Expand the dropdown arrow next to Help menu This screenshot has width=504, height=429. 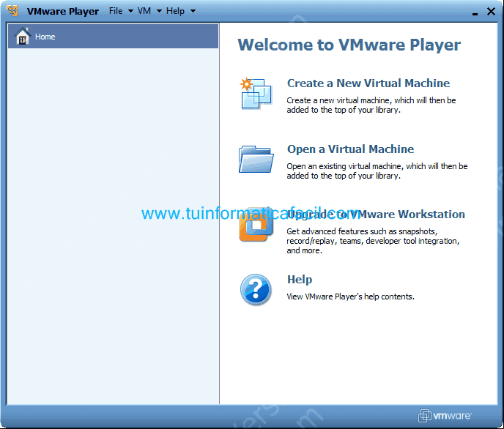pyautogui.click(x=193, y=11)
